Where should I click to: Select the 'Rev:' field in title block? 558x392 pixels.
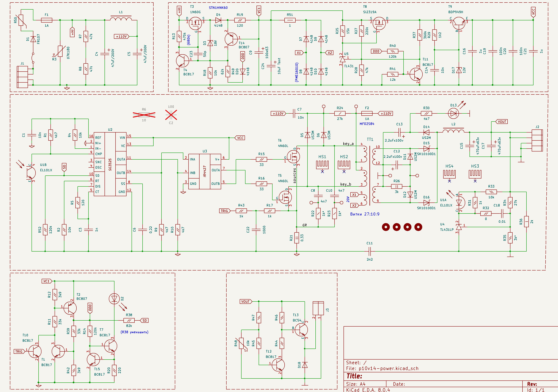(532, 384)
